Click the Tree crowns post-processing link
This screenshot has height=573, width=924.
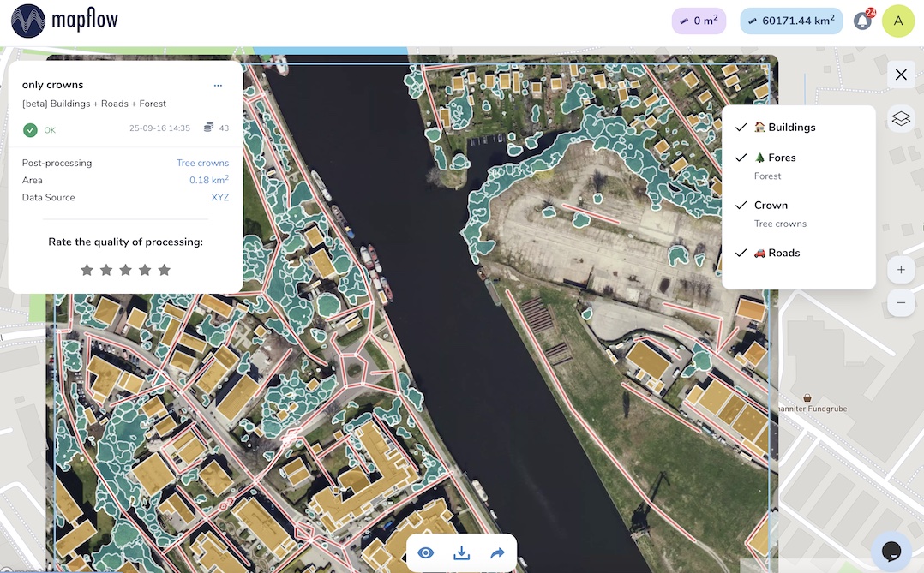pyautogui.click(x=202, y=163)
